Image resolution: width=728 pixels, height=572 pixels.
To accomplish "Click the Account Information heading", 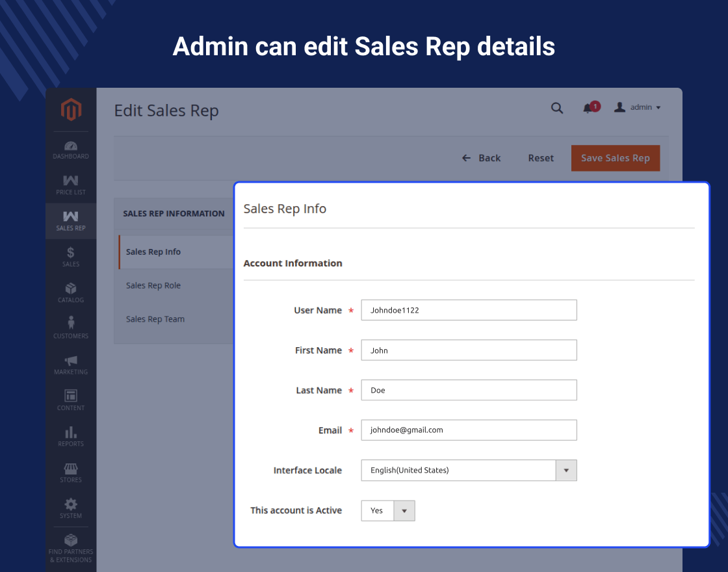I will pos(293,263).
